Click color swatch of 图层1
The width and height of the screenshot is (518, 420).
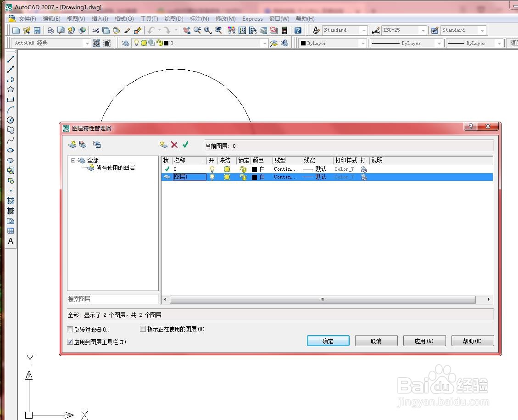coord(254,178)
